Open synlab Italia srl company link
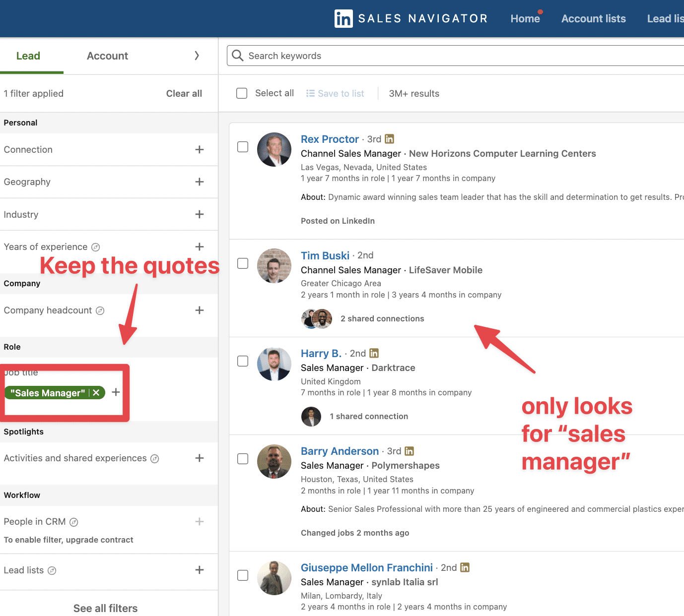684x616 pixels. click(x=405, y=582)
